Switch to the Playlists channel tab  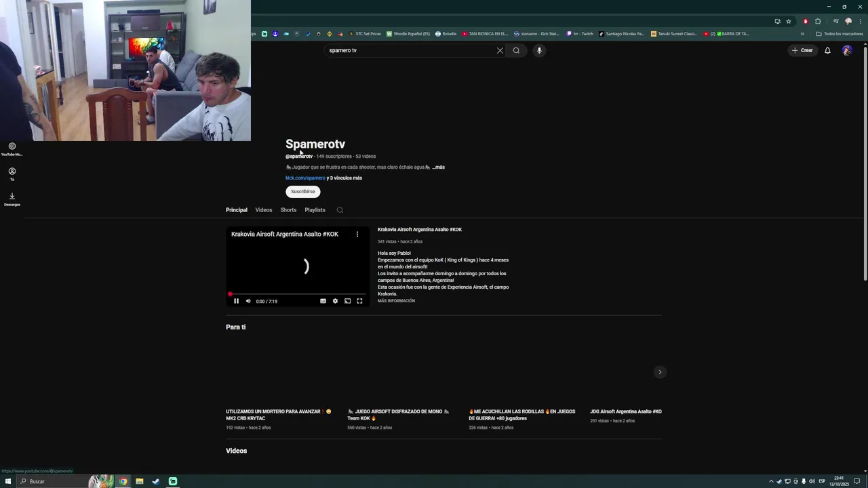click(315, 210)
